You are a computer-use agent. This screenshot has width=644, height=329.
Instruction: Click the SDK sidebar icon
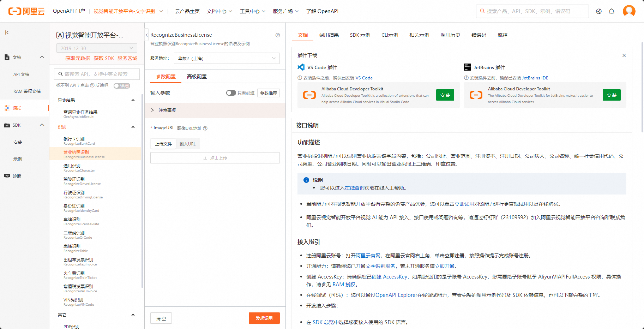point(7,125)
